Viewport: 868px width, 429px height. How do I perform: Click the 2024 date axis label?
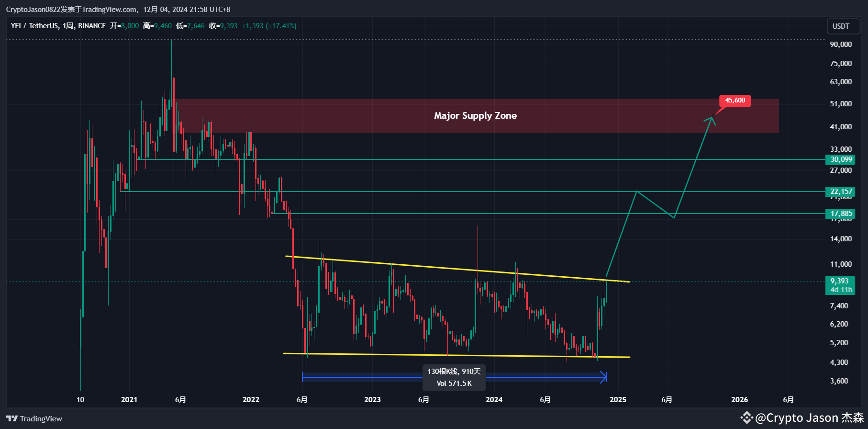pos(494,399)
